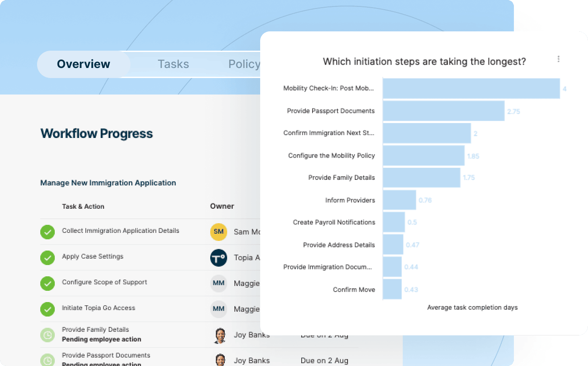
Task: Click the SM avatar for Sam
Action: click(219, 232)
